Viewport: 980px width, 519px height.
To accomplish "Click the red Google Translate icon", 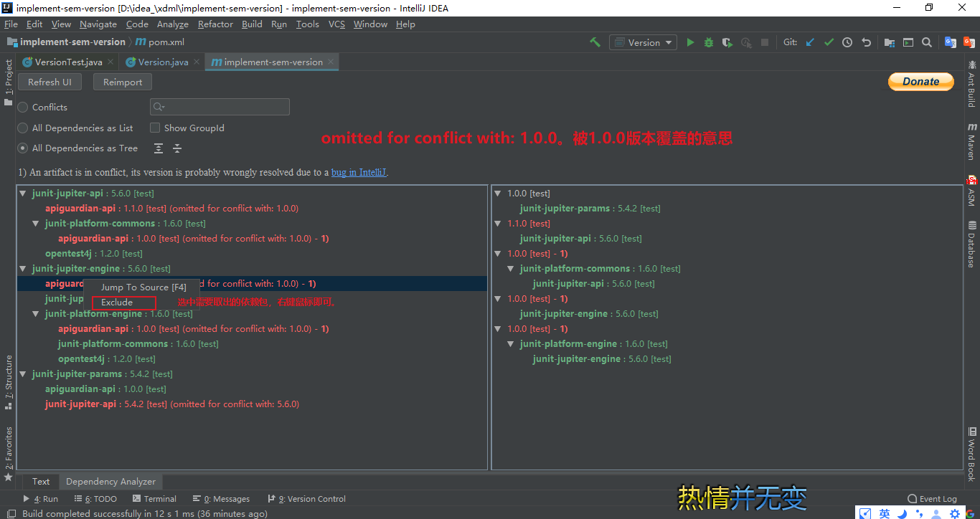I will 969,42.
